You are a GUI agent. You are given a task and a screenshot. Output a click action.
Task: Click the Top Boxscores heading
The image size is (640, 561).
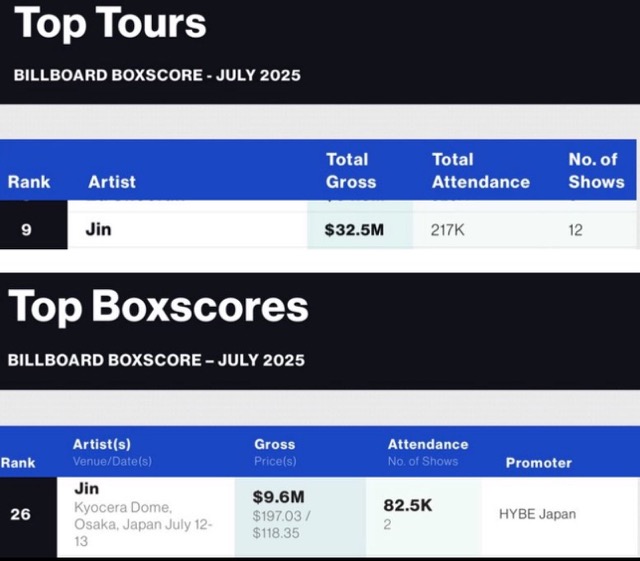(x=158, y=306)
